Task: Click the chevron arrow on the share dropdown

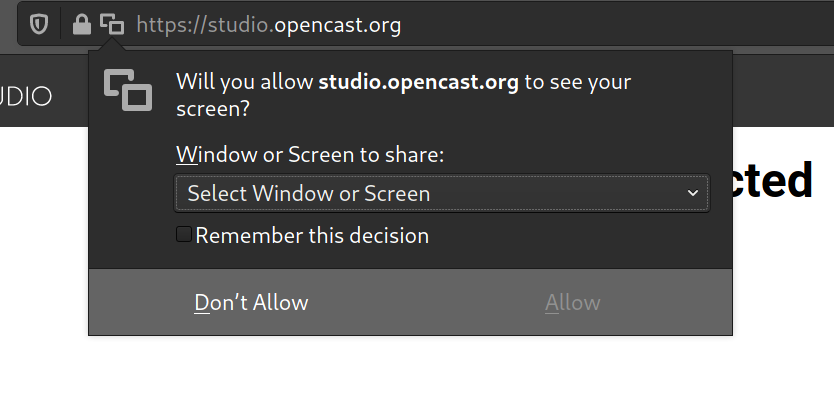Action: point(693,193)
